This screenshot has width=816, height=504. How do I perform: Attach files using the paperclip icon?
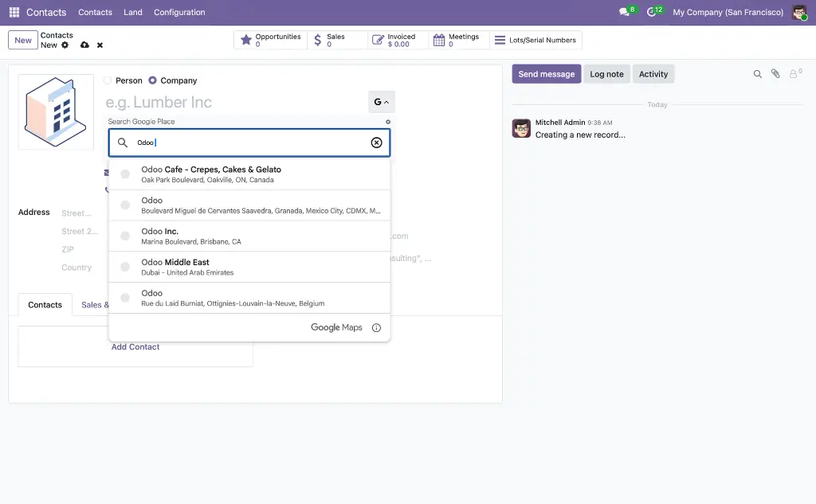(775, 74)
